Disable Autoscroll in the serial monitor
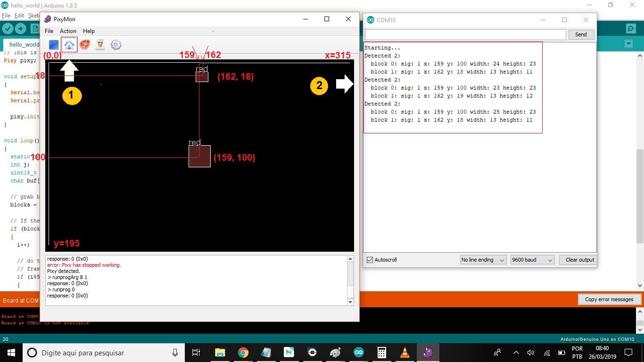 (x=369, y=260)
